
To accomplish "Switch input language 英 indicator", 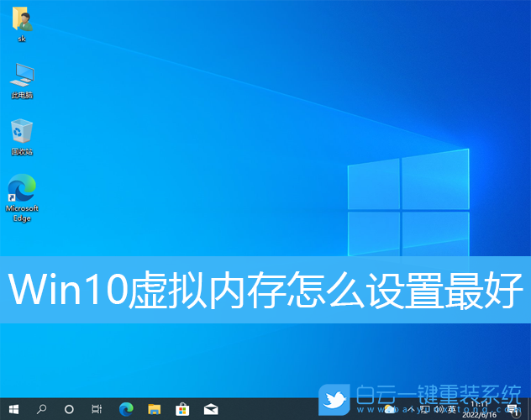I will coord(452,410).
